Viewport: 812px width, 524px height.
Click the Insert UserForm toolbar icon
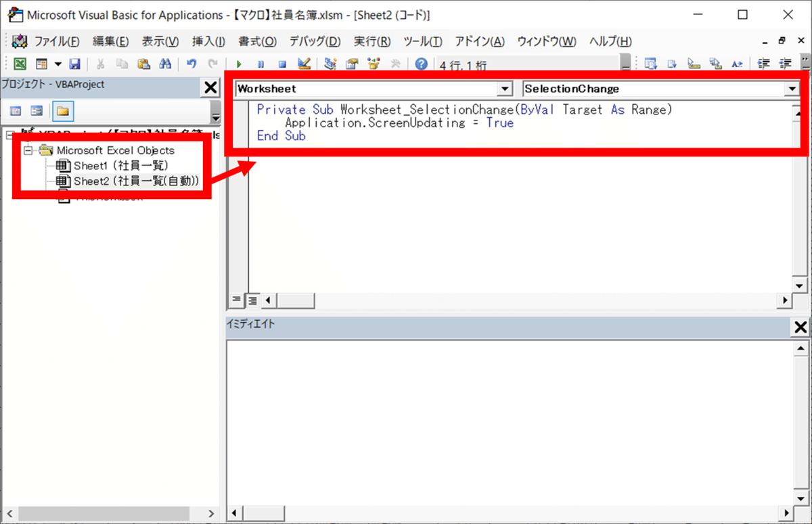41,64
